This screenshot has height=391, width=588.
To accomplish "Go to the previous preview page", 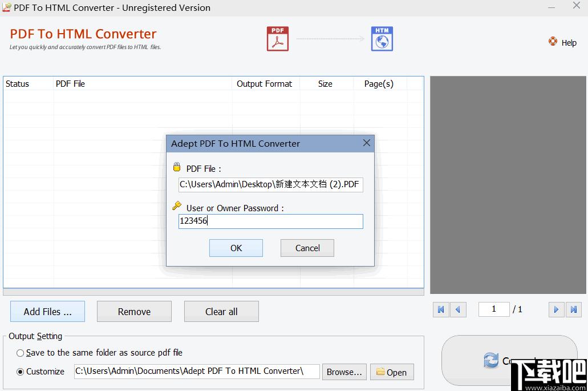I will click(458, 309).
